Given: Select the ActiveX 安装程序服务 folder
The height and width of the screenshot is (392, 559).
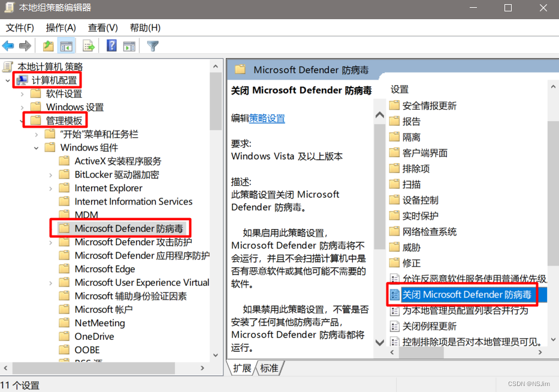Looking at the screenshot, I should (x=110, y=161).
